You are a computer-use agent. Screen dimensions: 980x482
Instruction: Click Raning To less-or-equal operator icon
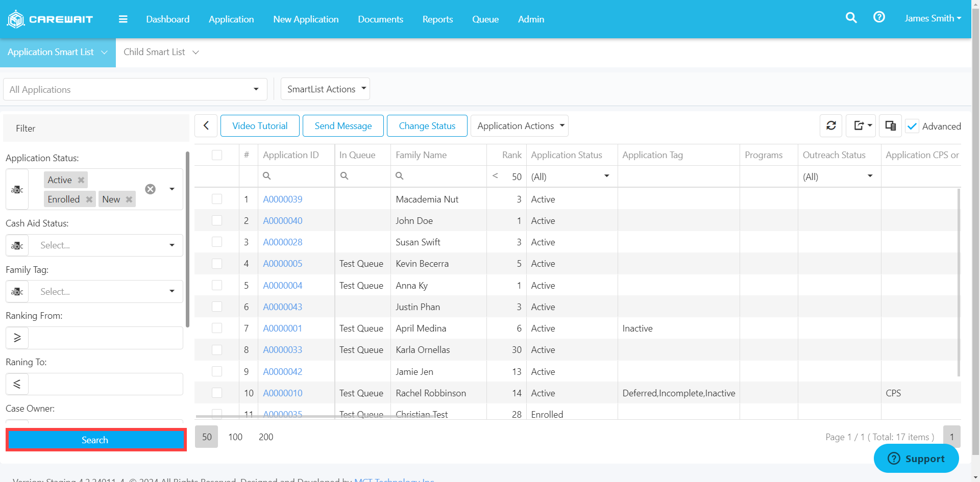(17, 384)
